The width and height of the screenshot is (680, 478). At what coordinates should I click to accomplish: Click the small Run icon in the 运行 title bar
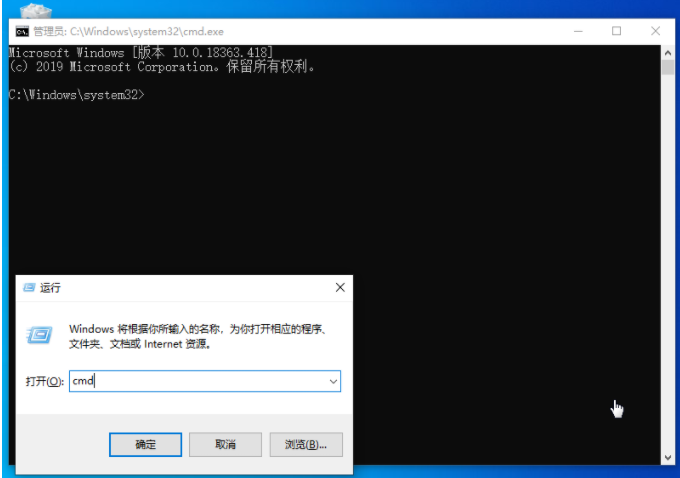(28, 287)
